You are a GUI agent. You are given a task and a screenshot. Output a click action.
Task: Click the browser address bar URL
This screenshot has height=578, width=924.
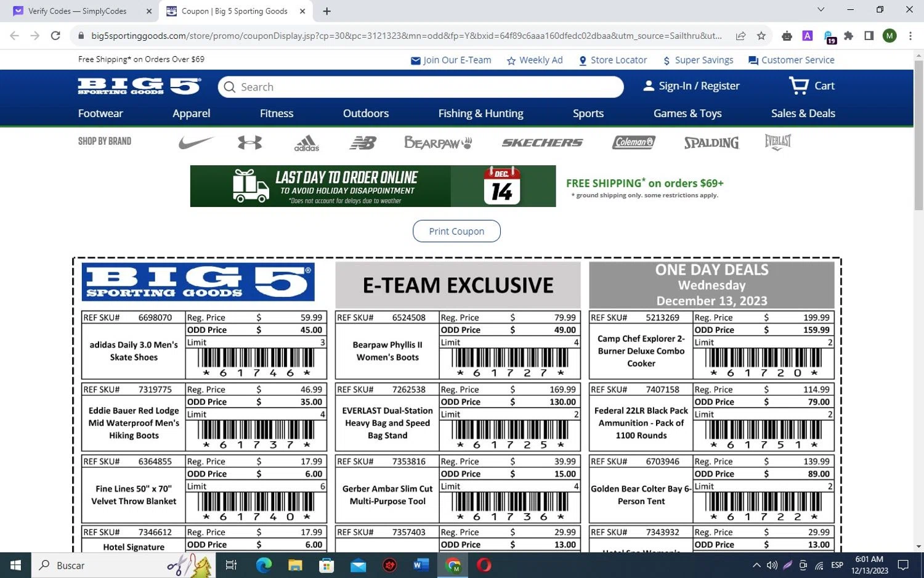(x=407, y=36)
